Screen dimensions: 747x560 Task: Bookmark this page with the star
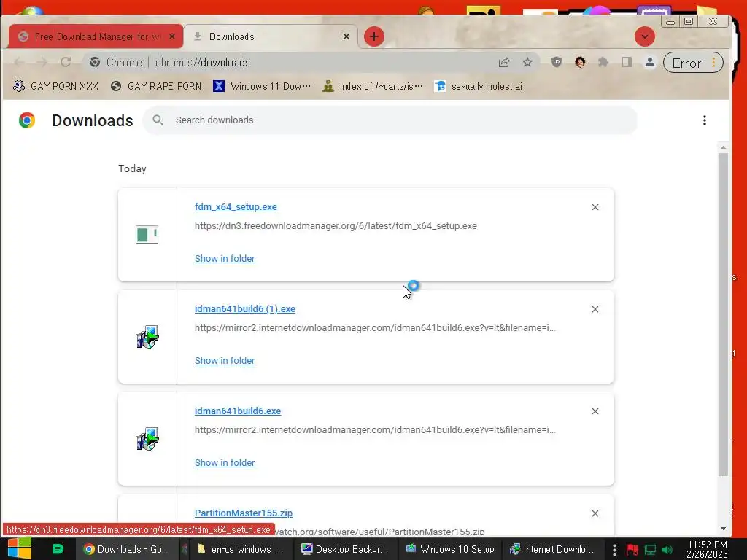point(527,63)
